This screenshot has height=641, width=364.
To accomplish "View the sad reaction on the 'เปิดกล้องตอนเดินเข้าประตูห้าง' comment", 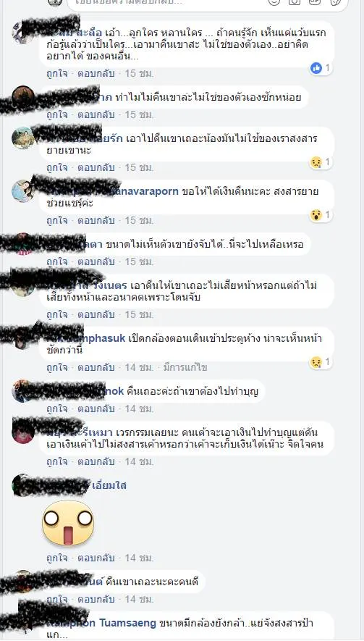I will pos(316,362).
